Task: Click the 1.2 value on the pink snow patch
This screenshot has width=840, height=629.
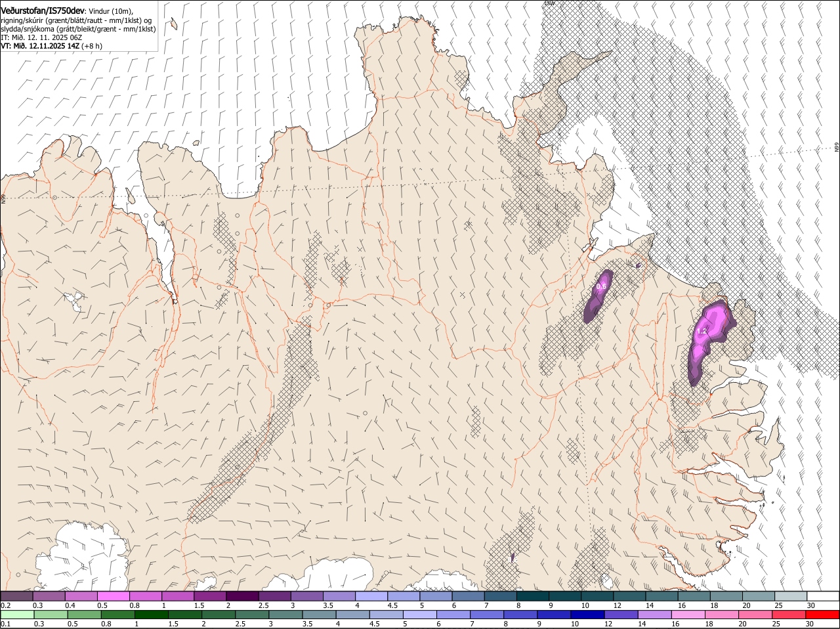Action: [x=702, y=332]
